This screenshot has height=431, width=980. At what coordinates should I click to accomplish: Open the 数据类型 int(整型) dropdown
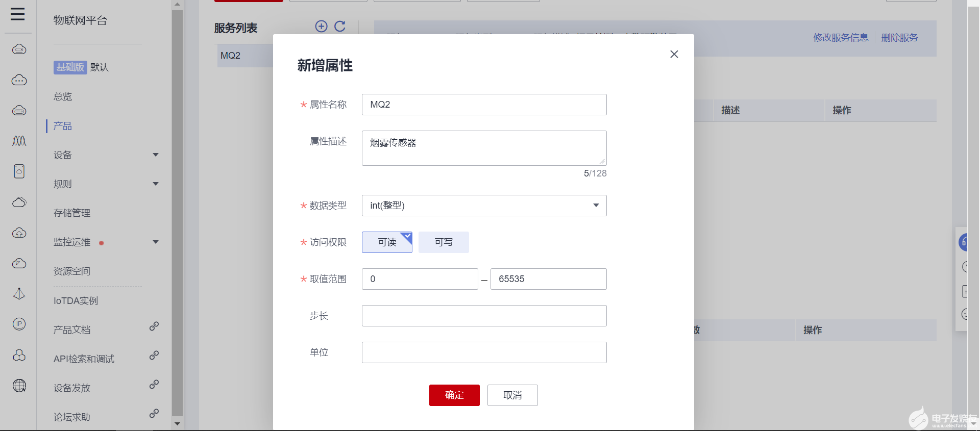click(x=484, y=206)
